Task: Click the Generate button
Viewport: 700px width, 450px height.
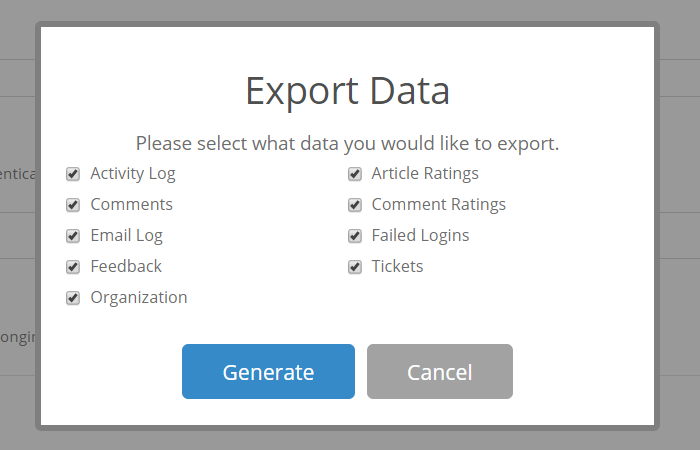Action: point(268,371)
